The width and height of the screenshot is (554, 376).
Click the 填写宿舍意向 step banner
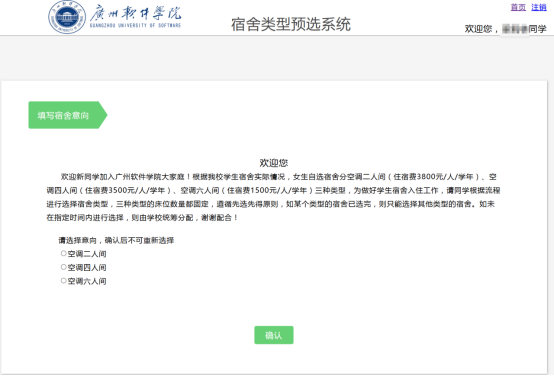(x=67, y=115)
